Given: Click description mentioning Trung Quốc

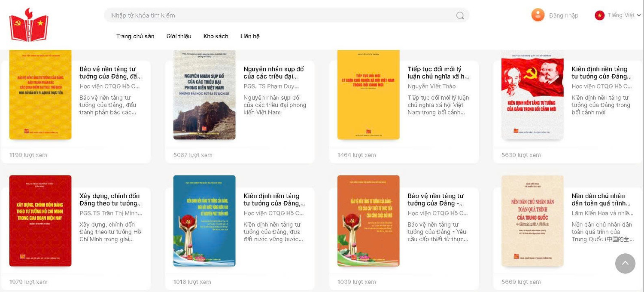Looking at the screenshot, I should coord(602,232).
